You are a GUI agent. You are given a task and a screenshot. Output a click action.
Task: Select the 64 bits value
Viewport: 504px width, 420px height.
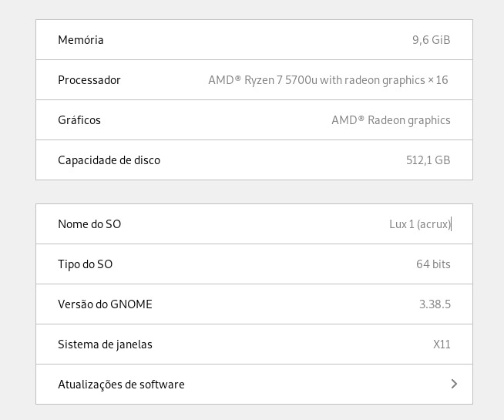[x=433, y=264]
